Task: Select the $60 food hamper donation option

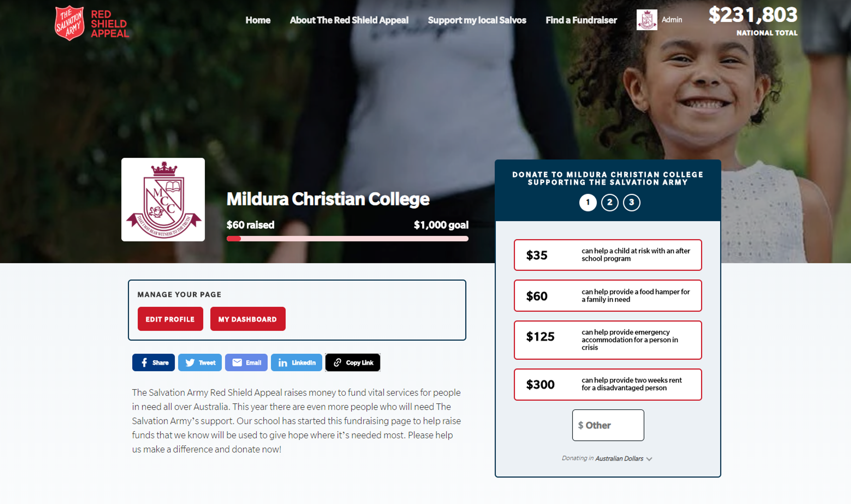Action: pyautogui.click(x=608, y=296)
